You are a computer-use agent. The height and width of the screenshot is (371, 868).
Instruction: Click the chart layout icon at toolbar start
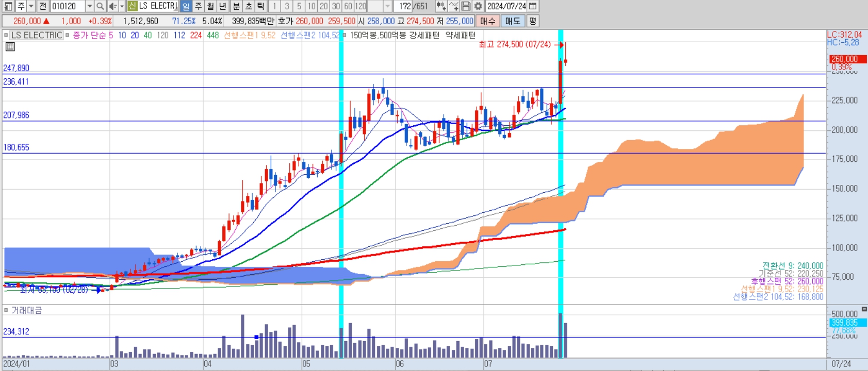[8, 6]
